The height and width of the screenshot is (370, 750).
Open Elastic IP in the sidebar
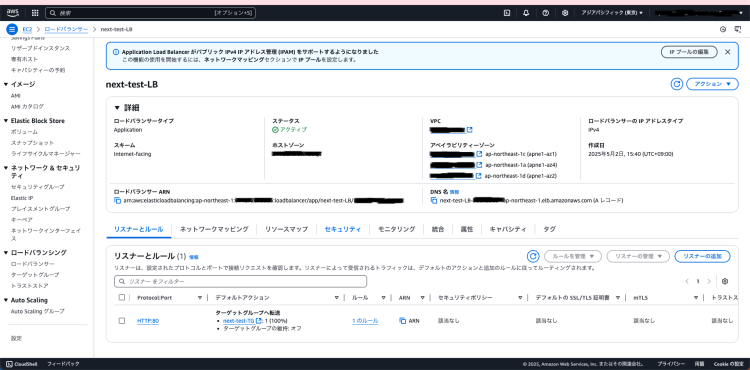click(x=22, y=198)
